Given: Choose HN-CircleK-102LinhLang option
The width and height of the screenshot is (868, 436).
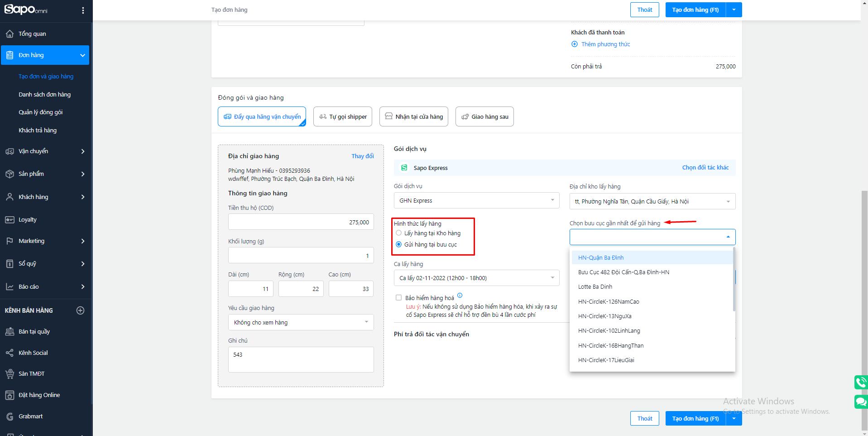Looking at the screenshot, I should [x=652, y=330].
